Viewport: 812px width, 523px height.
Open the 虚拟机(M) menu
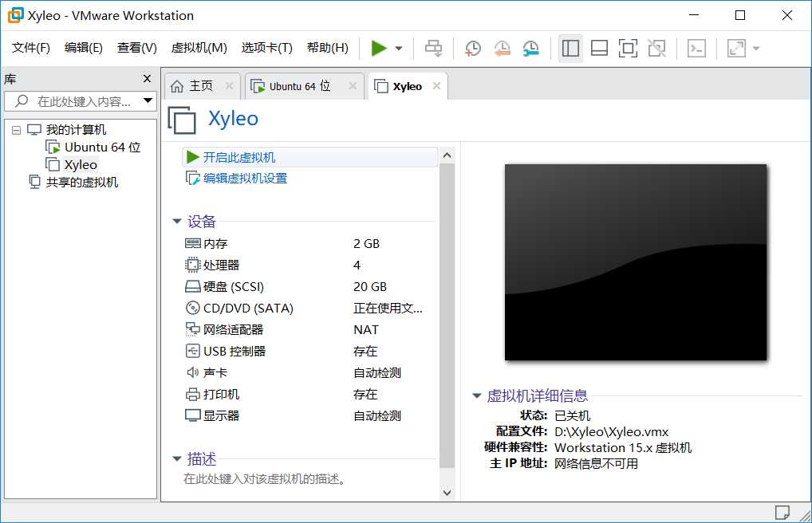(199, 48)
